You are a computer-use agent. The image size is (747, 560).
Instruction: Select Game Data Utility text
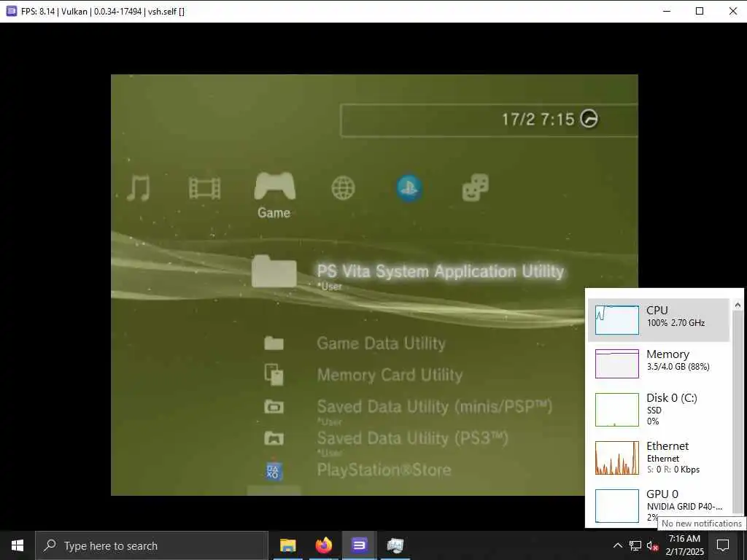381,343
